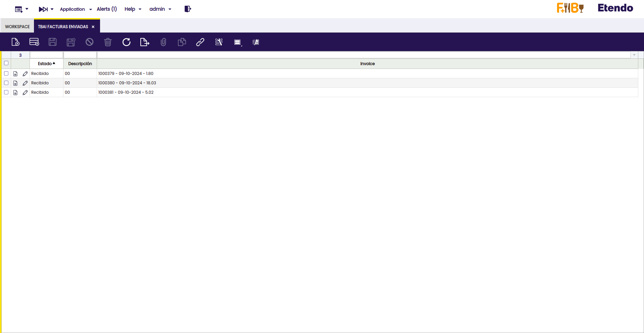Select the checkbox for invoice 1000380
The height and width of the screenshot is (333, 644).
(6, 83)
